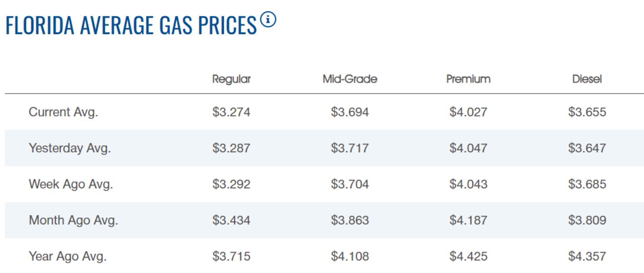Click current regular price $3.274

tap(231, 112)
